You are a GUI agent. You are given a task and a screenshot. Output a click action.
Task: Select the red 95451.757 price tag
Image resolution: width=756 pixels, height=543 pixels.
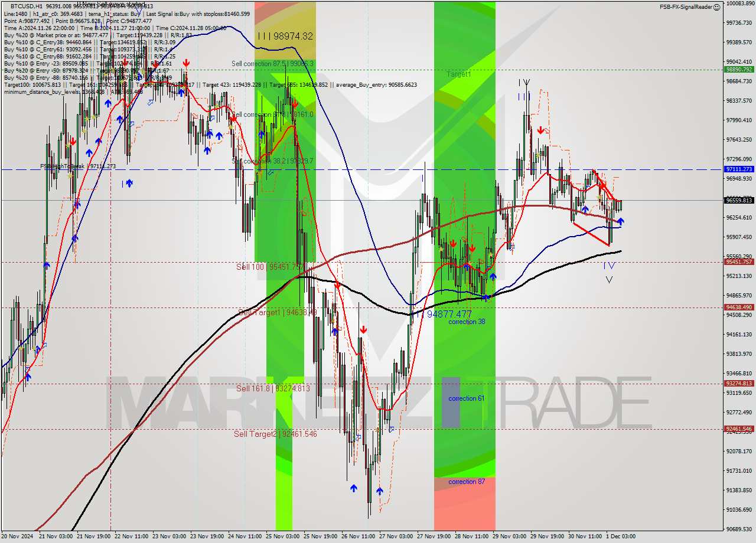pos(738,261)
